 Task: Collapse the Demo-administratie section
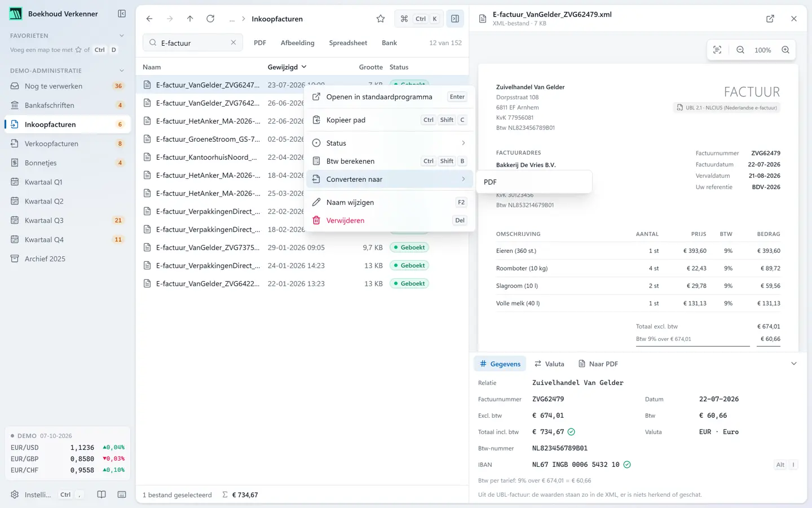tap(122, 71)
